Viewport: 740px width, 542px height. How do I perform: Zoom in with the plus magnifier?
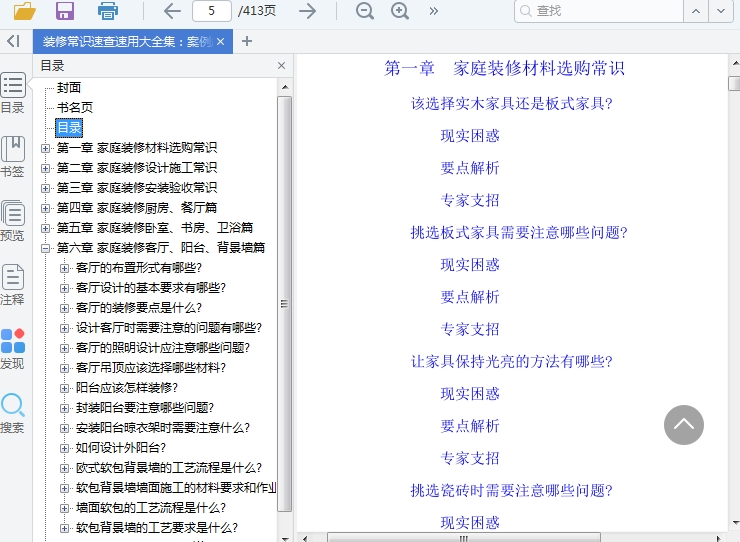(x=400, y=11)
